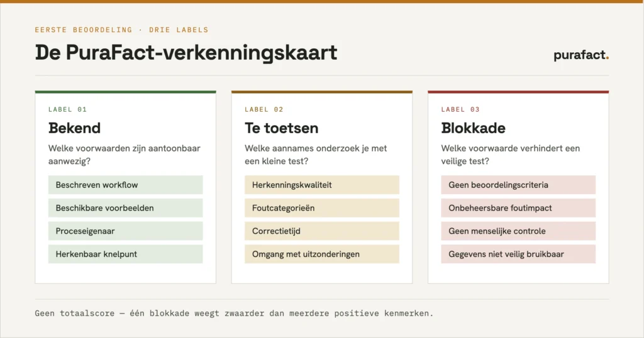Click the 'LABEL 02' caption
The image size is (644, 338).
(264, 109)
